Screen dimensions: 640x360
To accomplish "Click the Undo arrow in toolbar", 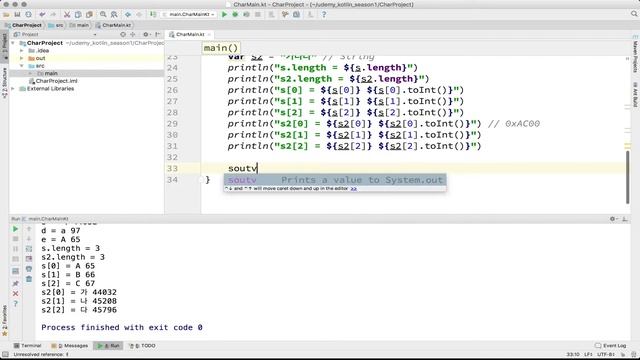I will pos(42,14).
